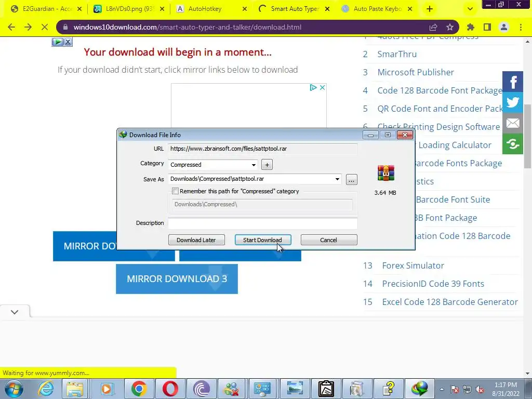The image size is (532, 399).
Task: Click into the Description field
Action: click(x=262, y=223)
